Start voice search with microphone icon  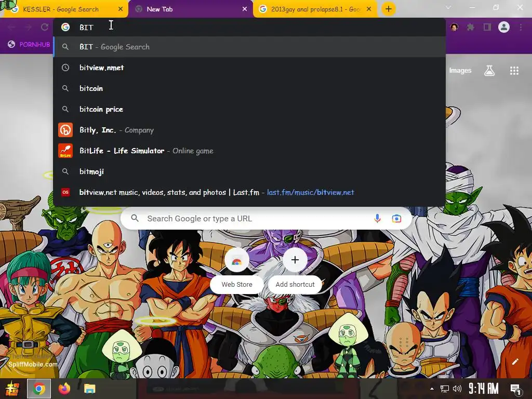[x=377, y=219]
